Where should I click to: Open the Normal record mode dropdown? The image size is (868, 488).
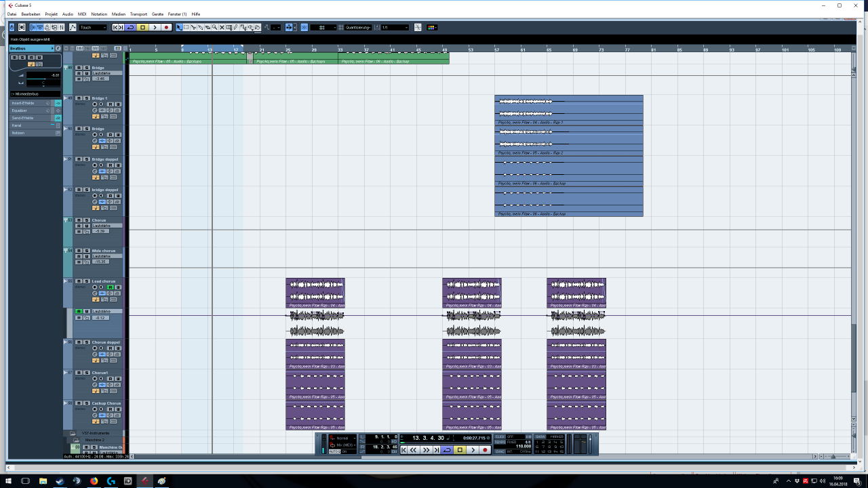tap(344, 438)
